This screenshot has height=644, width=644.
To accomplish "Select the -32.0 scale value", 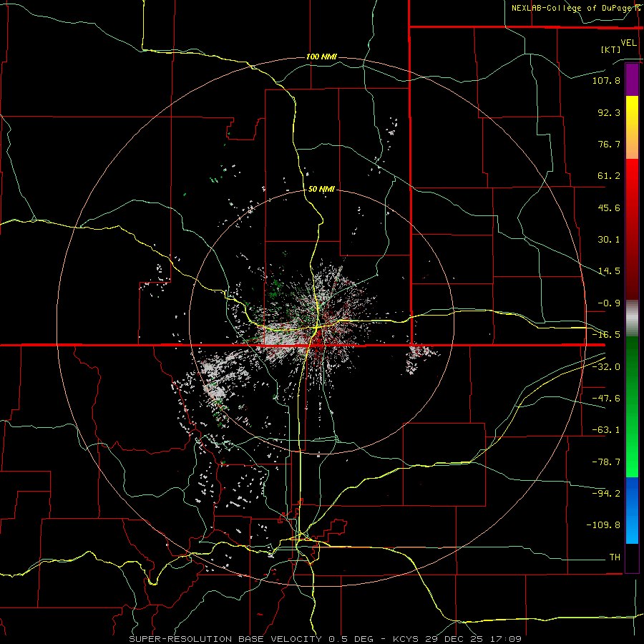I will tap(606, 367).
